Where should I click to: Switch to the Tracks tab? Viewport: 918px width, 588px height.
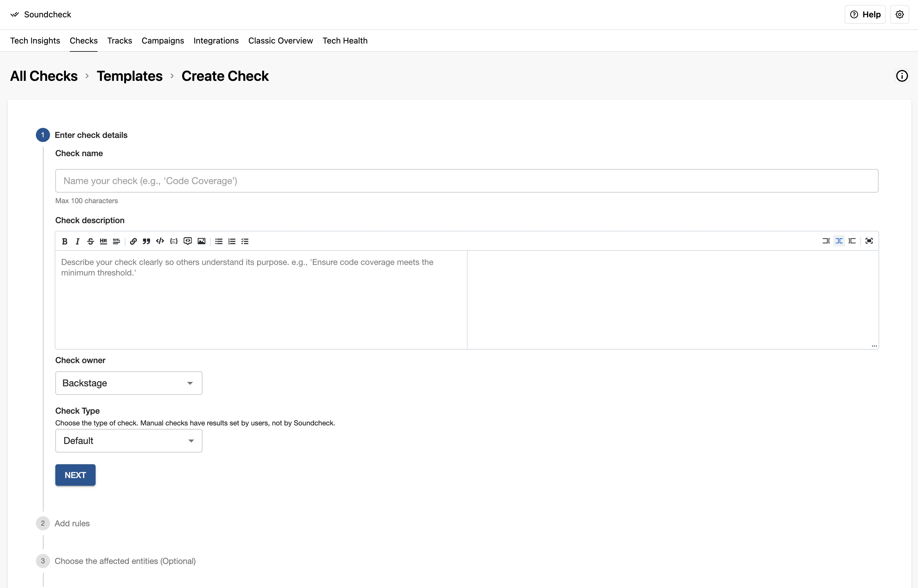pyautogui.click(x=119, y=41)
